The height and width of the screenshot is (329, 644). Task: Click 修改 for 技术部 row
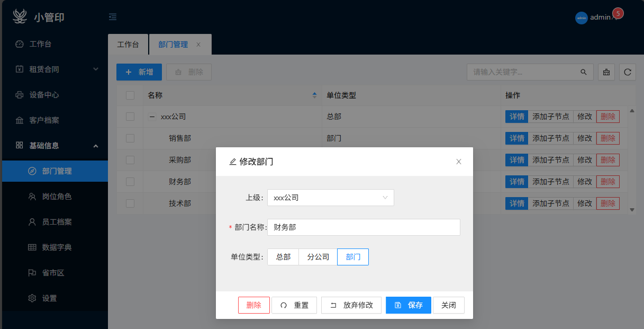[x=585, y=203]
